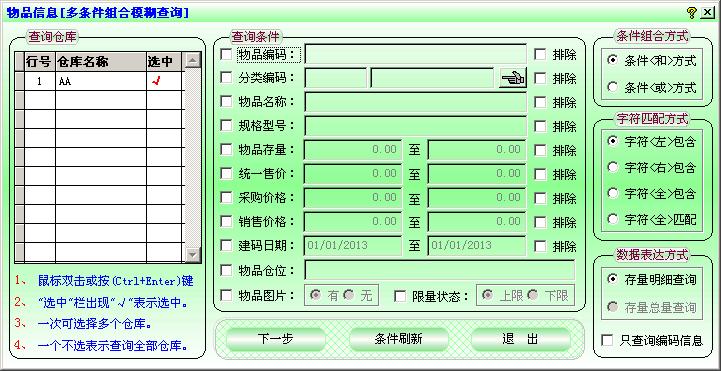Click the 分类编码 wide name field
The image size is (721, 371).
click(x=433, y=78)
